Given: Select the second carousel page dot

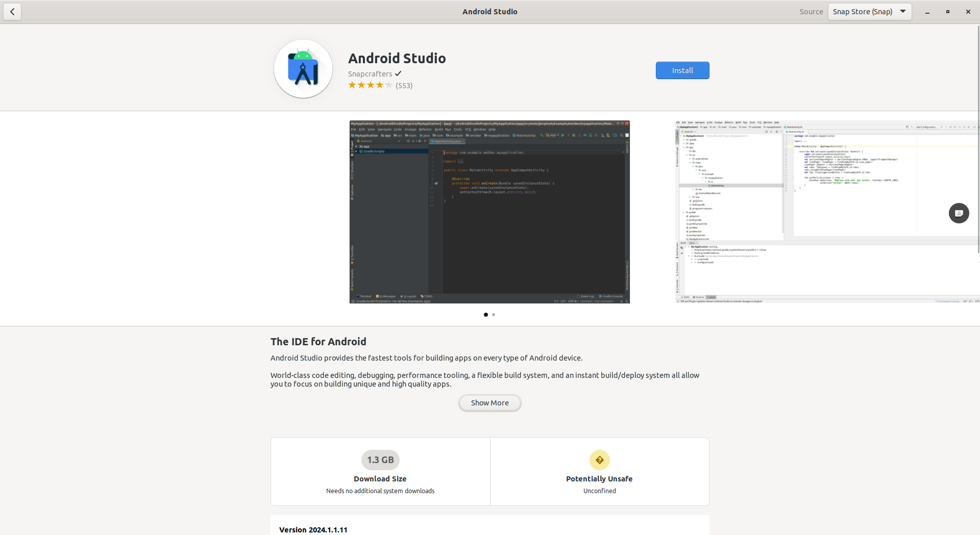Looking at the screenshot, I should [x=494, y=315].
